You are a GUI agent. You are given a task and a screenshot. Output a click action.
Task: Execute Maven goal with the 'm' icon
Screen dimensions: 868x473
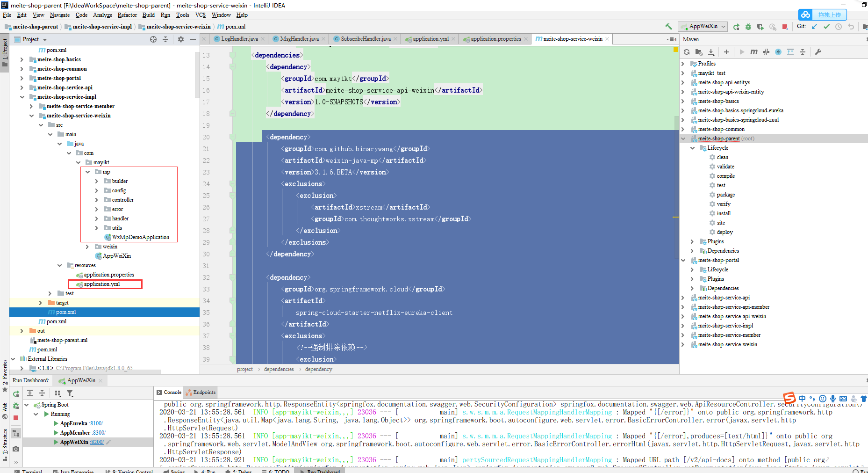[x=754, y=52]
